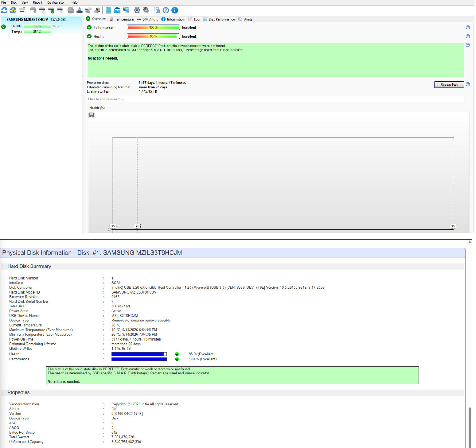This screenshot has width=476, height=448.
Task: Select SAMSUNG MZILS3T8HCJM disk in left panel
Action: coord(42,25)
